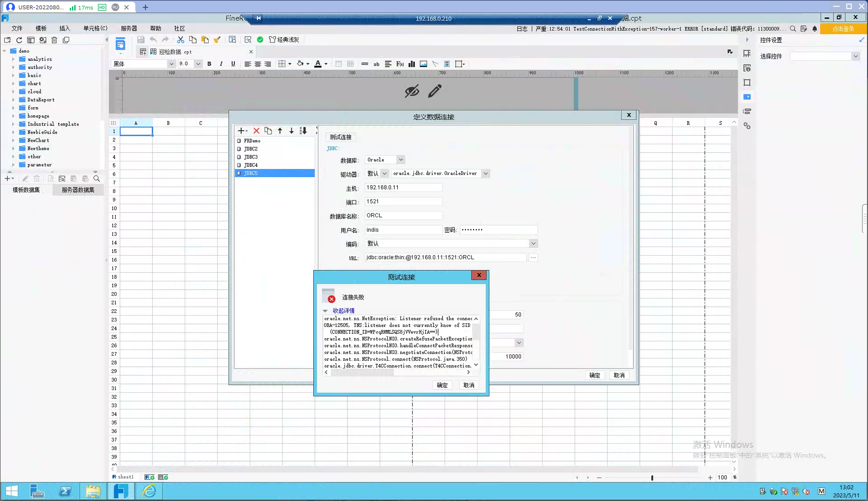Click the hyperlink chain icon in right sidebar
868x501 pixels.
pyautogui.click(x=747, y=126)
